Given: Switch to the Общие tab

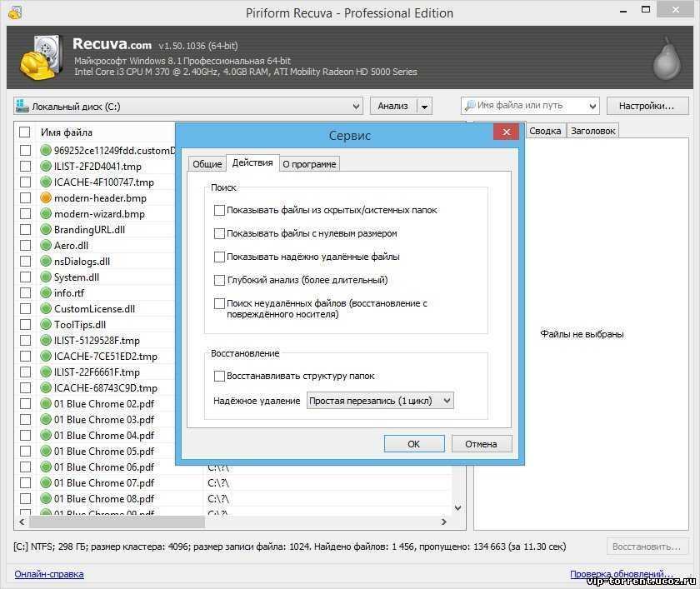Looking at the screenshot, I should tap(207, 164).
